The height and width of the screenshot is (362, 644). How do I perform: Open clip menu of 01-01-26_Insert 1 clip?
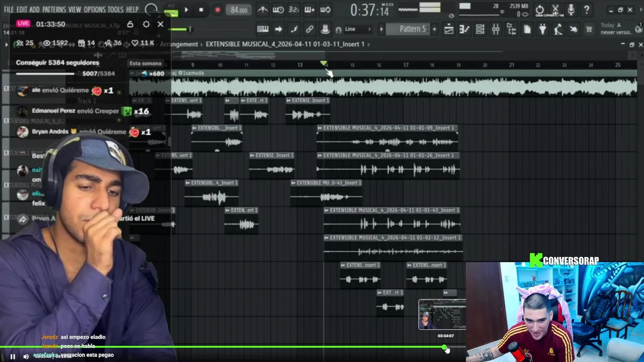click(x=320, y=155)
